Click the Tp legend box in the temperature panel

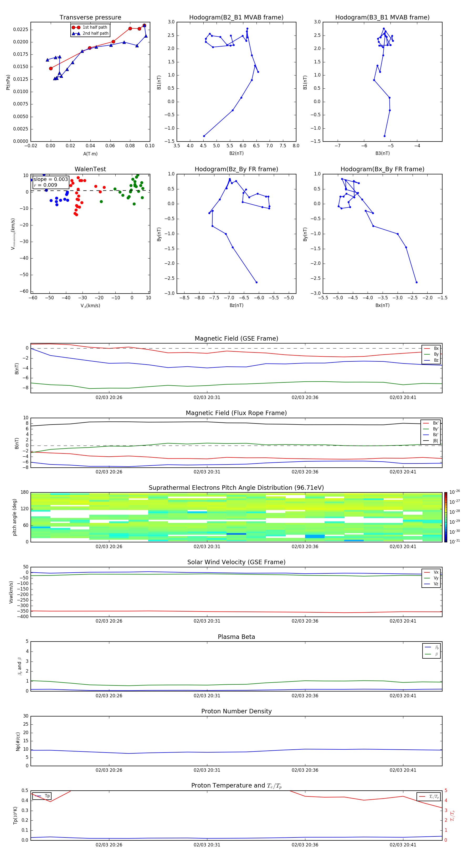(x=42, y=796)
